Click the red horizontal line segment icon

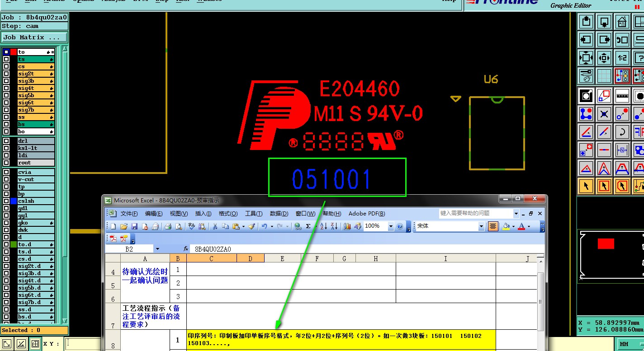[x=605, y=150]
